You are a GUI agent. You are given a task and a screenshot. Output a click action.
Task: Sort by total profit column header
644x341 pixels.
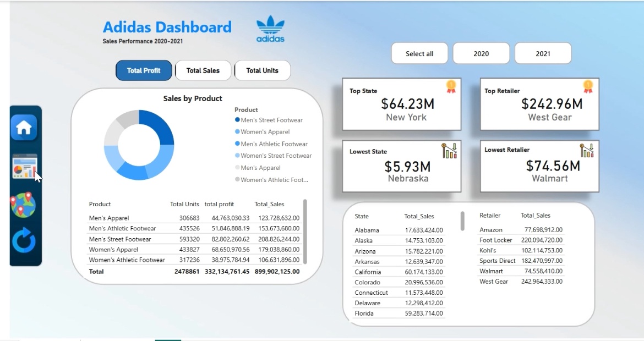point(219,204)
